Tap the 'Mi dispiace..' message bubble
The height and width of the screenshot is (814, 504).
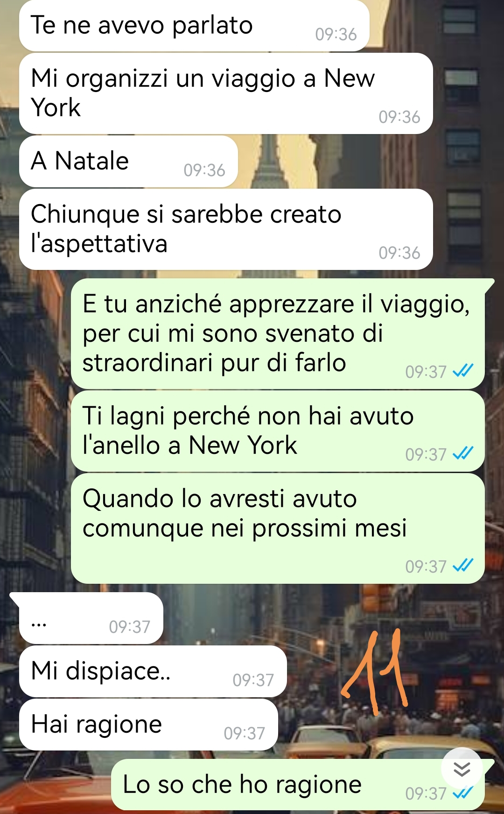153,672
